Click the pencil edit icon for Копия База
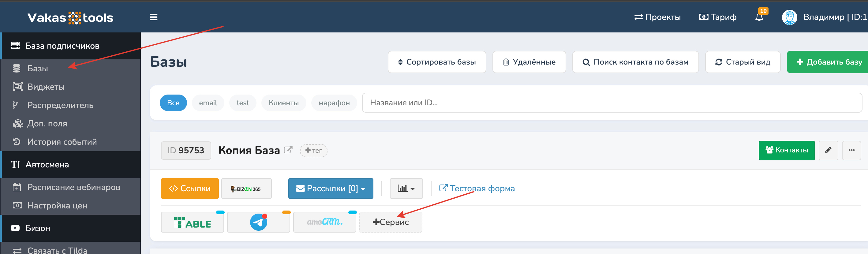 (x=828, y=150)
